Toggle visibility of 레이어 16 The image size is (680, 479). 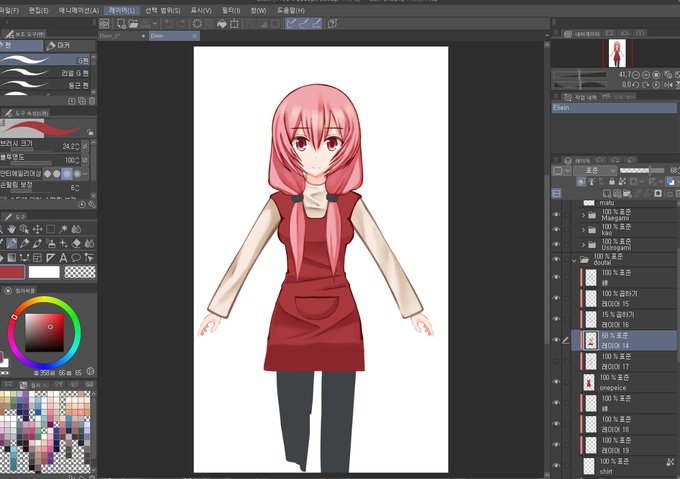556,319
